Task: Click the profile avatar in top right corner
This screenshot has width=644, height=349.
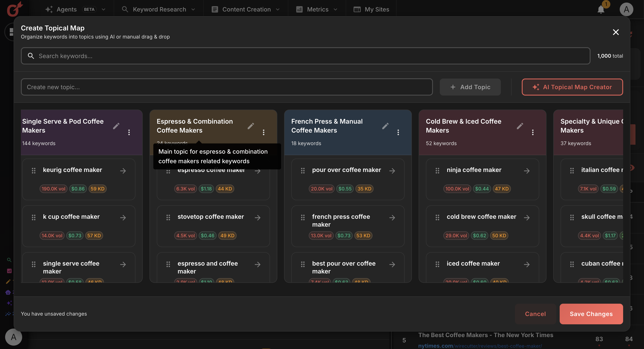Action: tap(627, 9)
